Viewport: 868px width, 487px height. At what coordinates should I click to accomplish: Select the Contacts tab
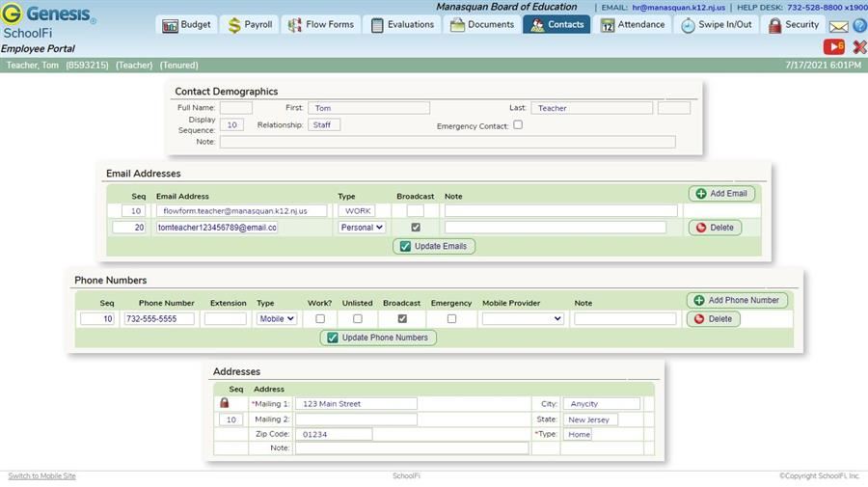(556, 25)
